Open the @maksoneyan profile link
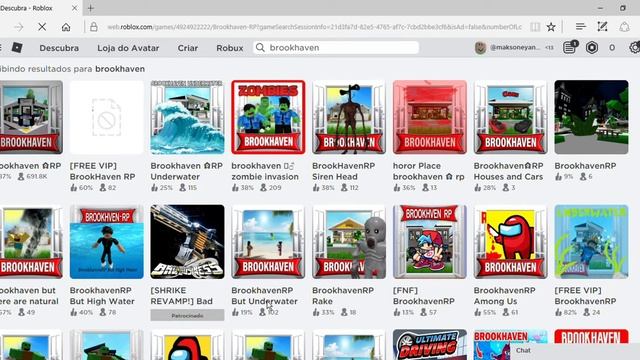This screenshot has width=640, height=360. click(515, 47)
